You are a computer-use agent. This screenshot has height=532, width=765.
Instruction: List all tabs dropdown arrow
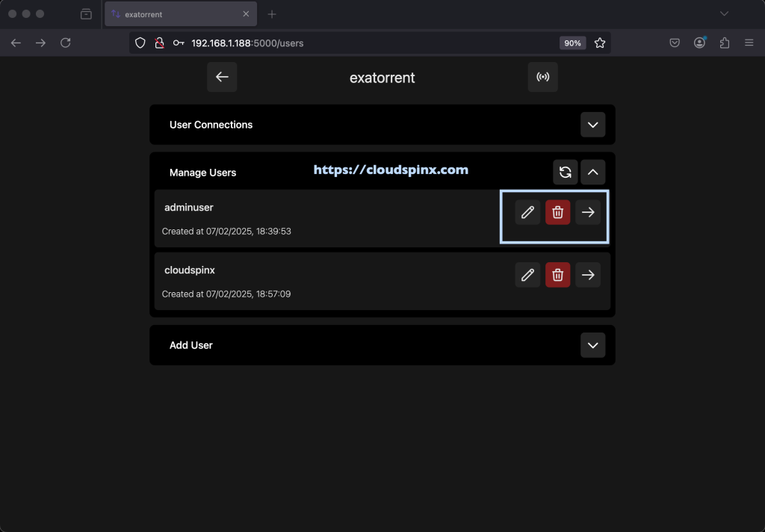tap(724, 13)
